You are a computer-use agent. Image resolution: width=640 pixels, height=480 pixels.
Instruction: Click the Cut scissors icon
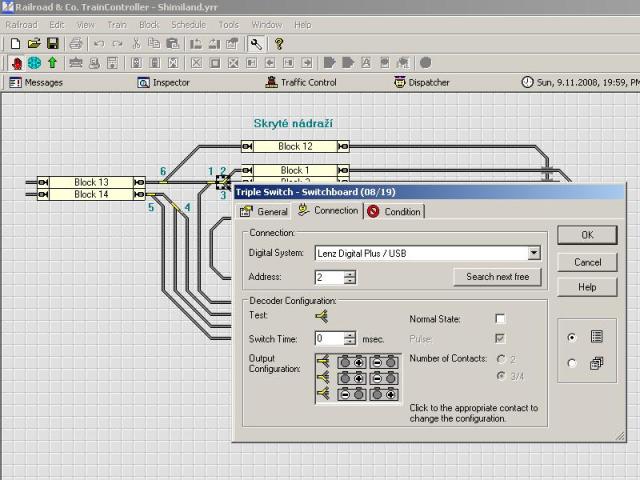[136, 44]
